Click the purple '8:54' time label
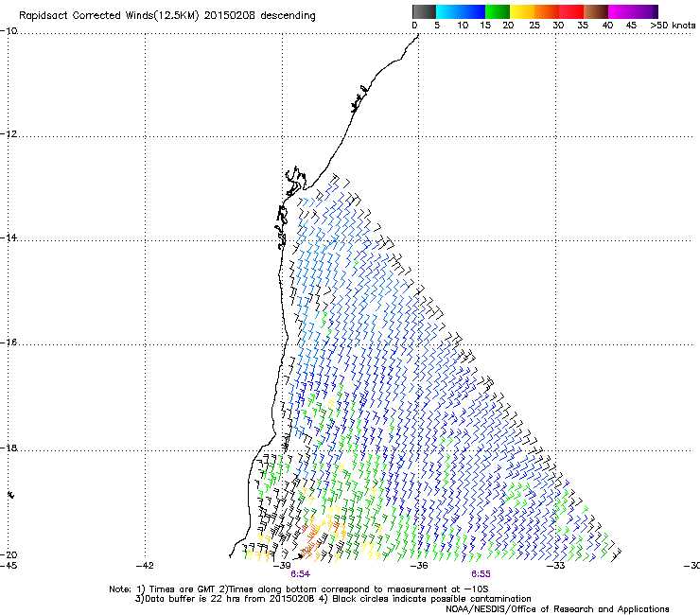The width and height of the screenshot is (700, 615). [300, 574]
